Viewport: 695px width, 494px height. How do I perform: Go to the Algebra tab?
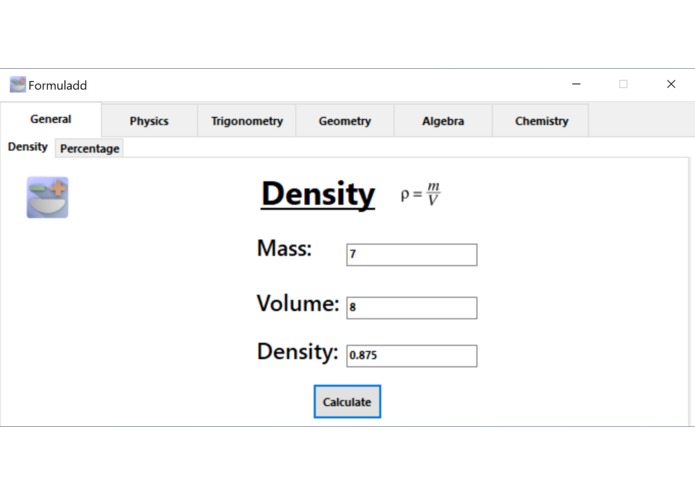(443, 121)
